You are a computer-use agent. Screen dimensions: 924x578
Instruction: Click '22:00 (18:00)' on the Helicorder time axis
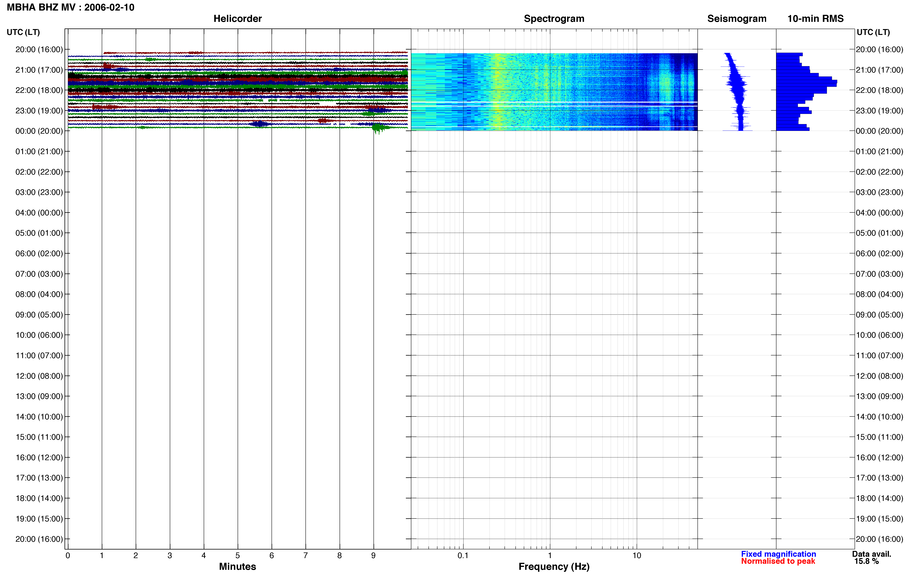point(39,90)
